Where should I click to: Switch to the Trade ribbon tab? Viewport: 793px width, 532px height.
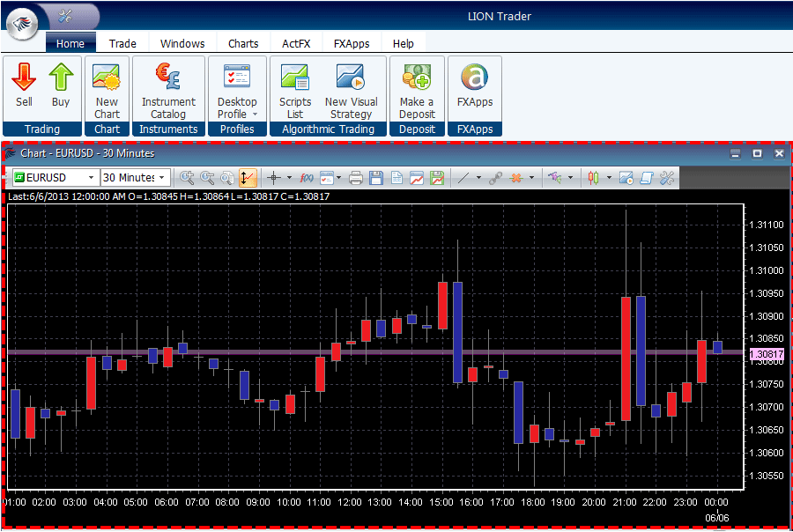122,43
